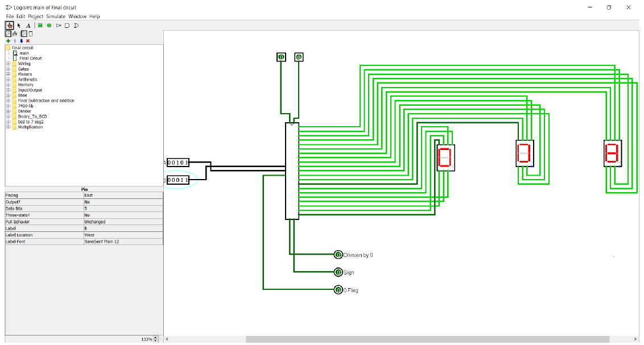The image size is (644, 345).
Task: Click the red X remove circuit icon
Action: click(x=28, y=41)
